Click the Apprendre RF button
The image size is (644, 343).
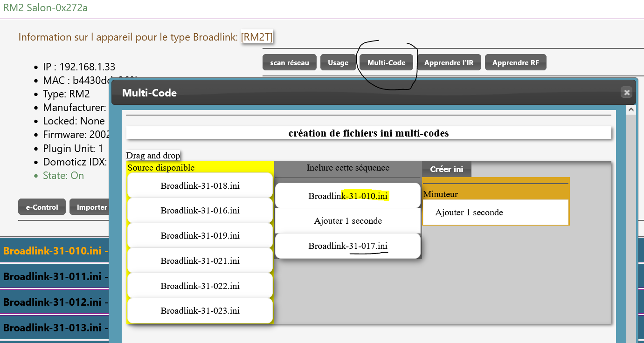(516, 62)
